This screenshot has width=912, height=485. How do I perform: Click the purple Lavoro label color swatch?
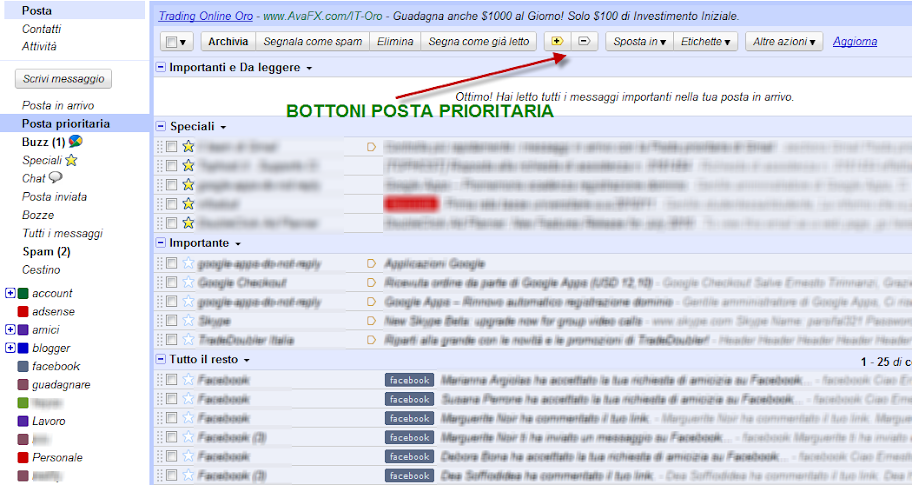click(23, 421)
